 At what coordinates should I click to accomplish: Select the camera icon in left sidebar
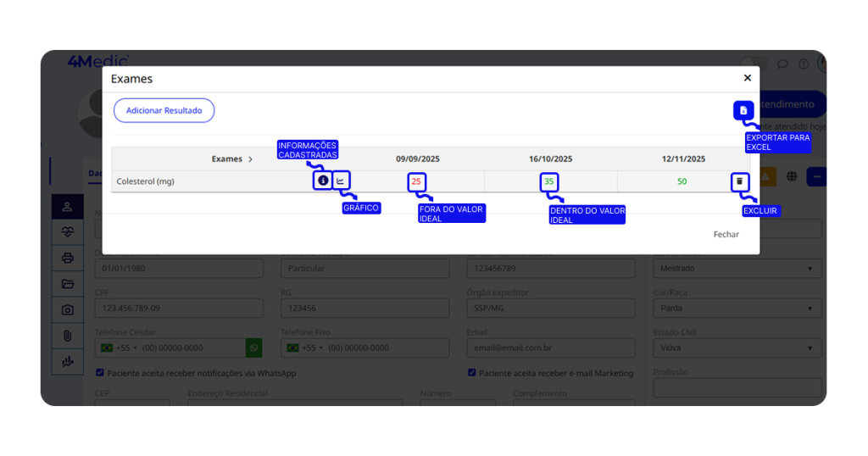coord(68,310)
